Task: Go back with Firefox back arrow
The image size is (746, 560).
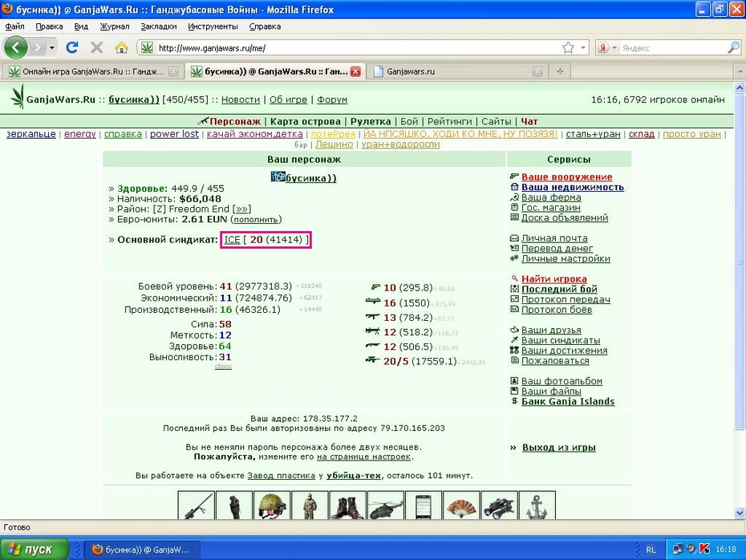Action: tap(16, 47)
